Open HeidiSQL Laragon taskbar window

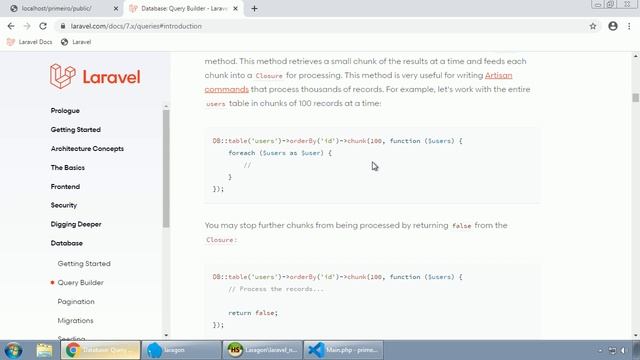click(x=262, y=350)
